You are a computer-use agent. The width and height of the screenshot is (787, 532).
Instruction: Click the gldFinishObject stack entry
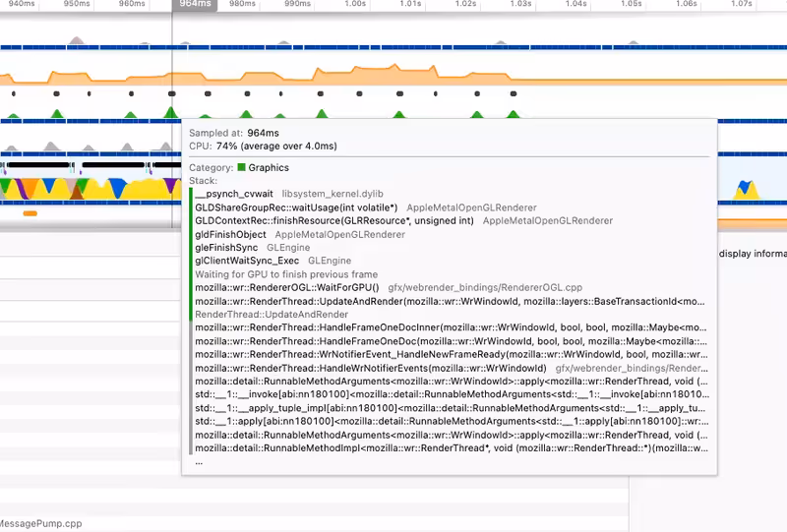coord(231,235)
